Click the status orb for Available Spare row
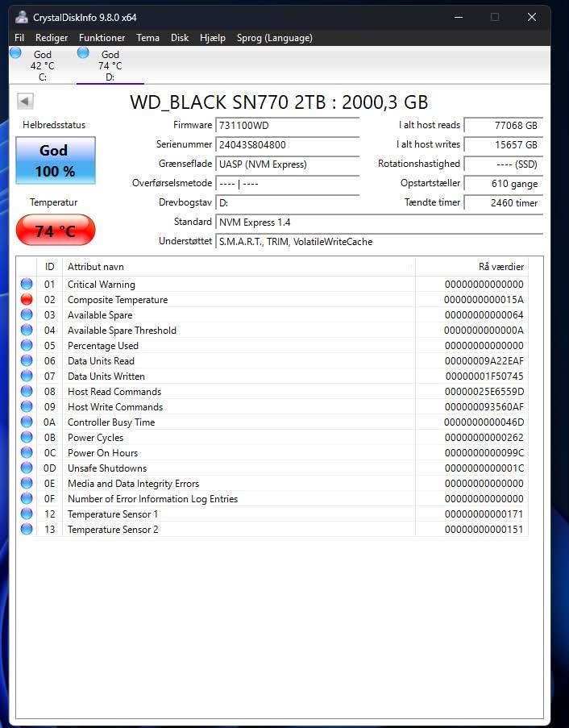The image size is (569, 728). (x=27, y=314)
